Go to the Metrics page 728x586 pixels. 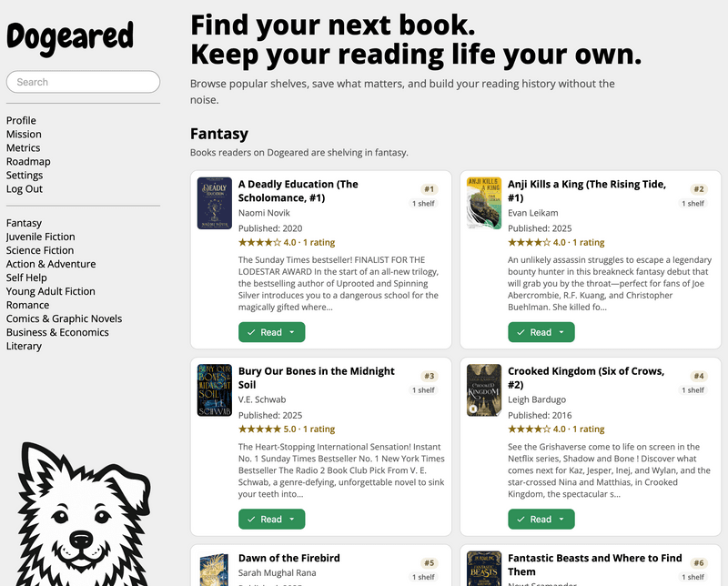24,147
